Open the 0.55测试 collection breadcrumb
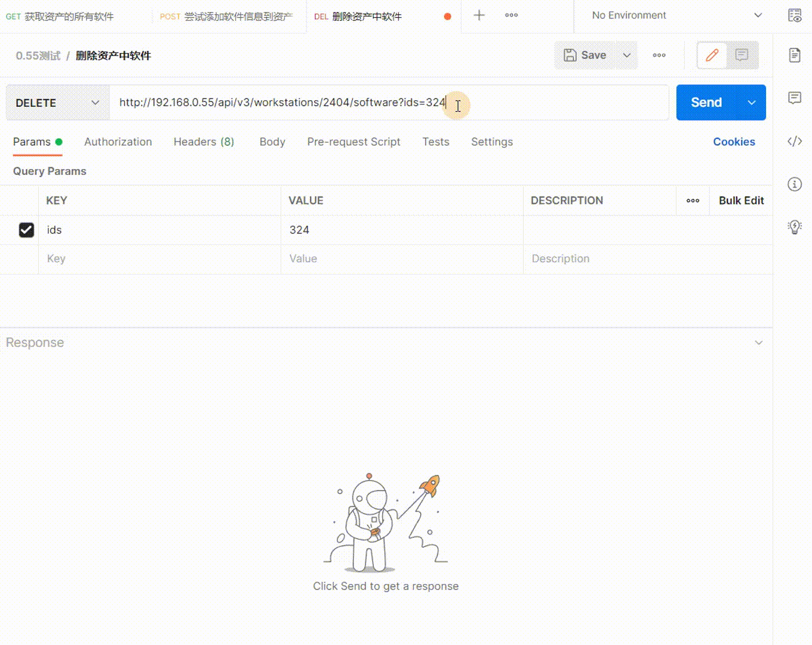Viewport: 812px width, 645px height. tap(38, 56)
